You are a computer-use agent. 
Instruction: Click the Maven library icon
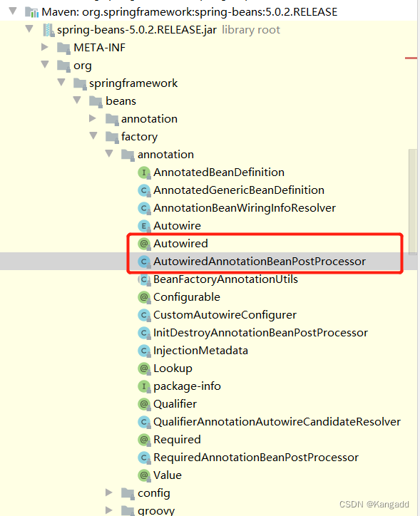click(32, 12)
